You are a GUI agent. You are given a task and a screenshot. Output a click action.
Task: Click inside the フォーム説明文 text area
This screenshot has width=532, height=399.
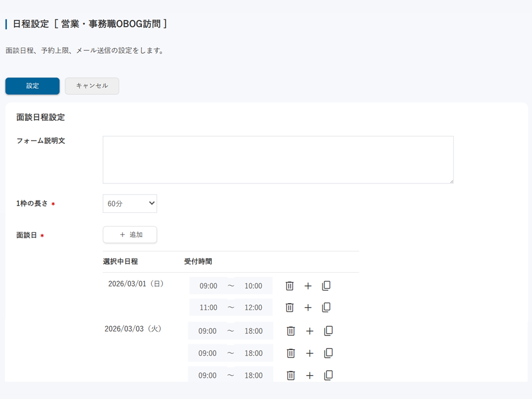(x=277, y=159)
